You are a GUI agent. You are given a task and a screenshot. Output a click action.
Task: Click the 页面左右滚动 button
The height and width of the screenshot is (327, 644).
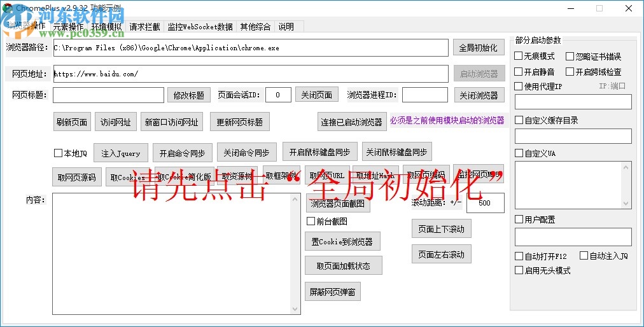[x=442, y=254]
